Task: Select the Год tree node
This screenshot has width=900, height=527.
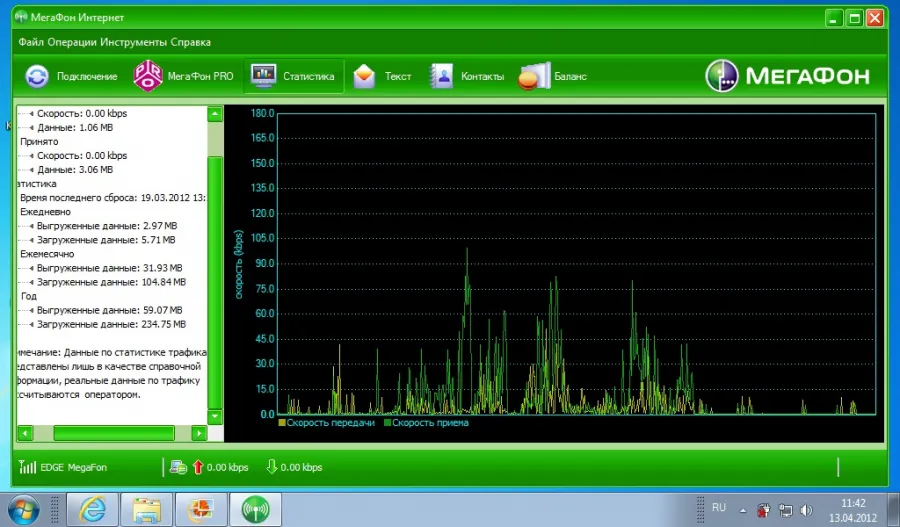Action: (29, 296)
